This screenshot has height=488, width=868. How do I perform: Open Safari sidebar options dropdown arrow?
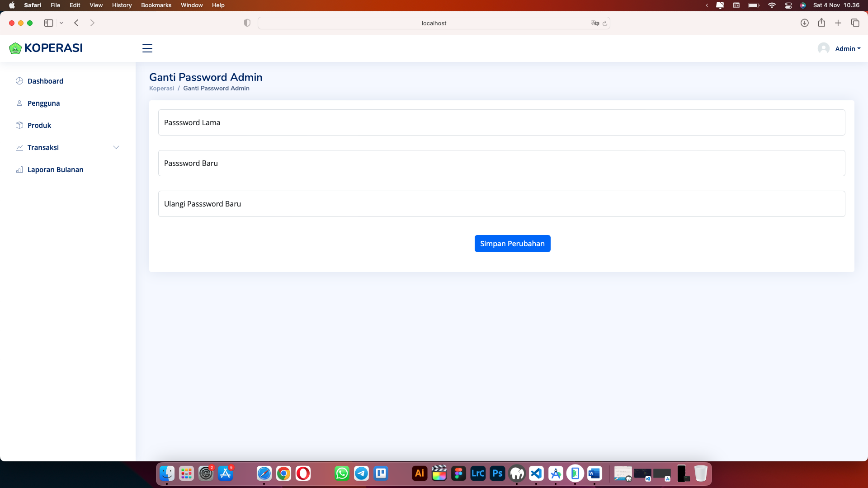click(61, 23)
